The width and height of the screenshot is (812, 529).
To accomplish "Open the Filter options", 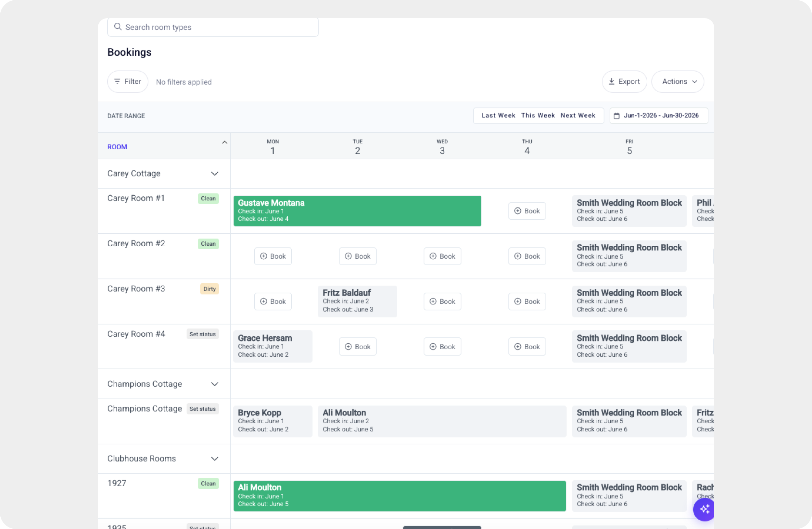I will (x=128, y=82).
